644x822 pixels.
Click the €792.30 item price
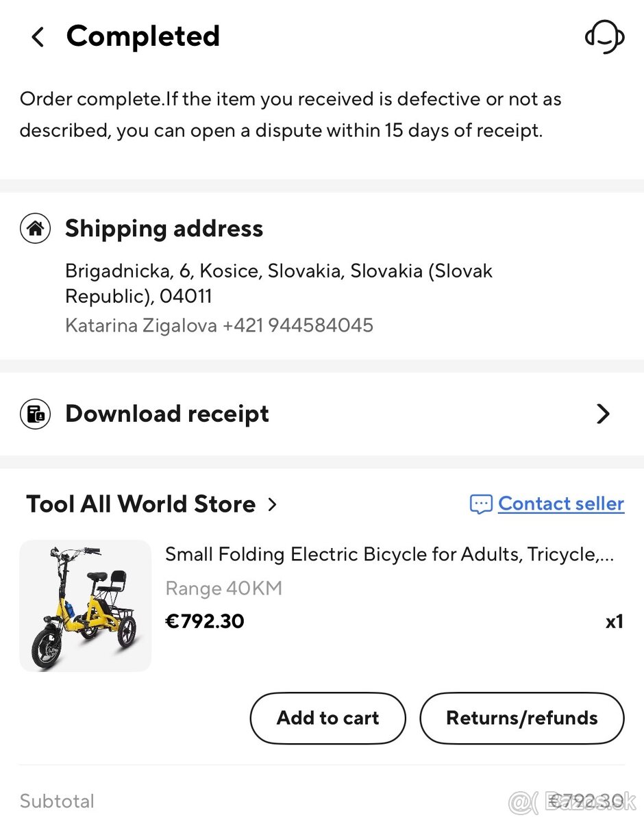[x=204, y=621]
